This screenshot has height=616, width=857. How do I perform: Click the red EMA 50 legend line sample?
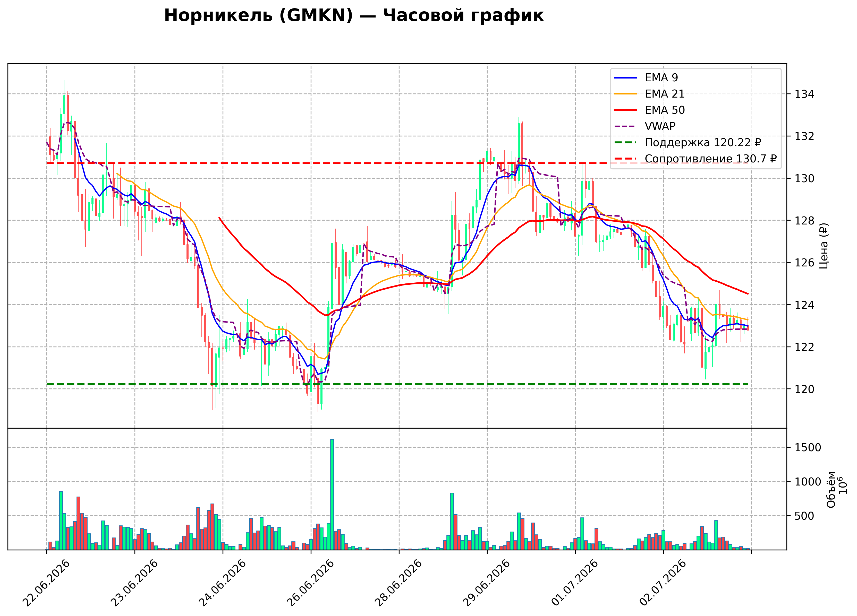pos(626,110)
